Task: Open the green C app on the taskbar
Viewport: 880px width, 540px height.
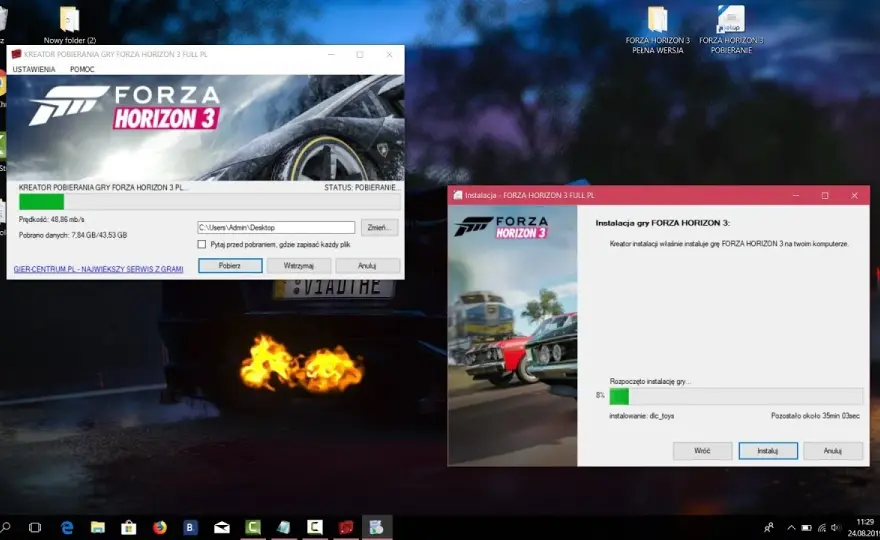Action: [253, 527]
